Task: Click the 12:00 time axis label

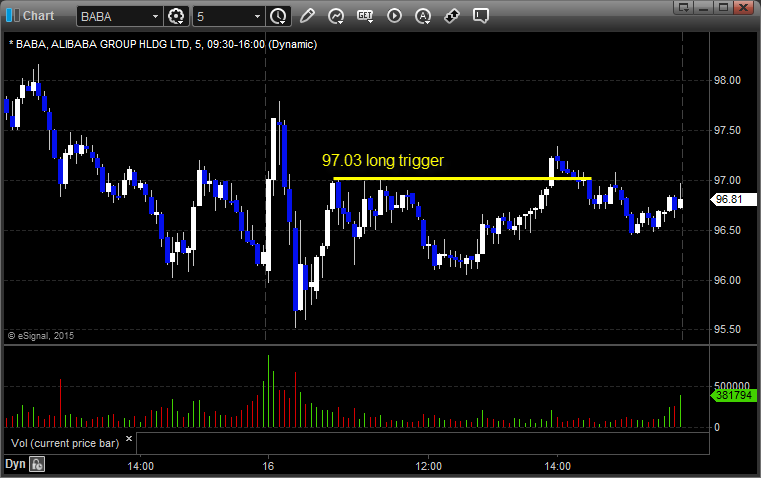Action: (429, 466)
